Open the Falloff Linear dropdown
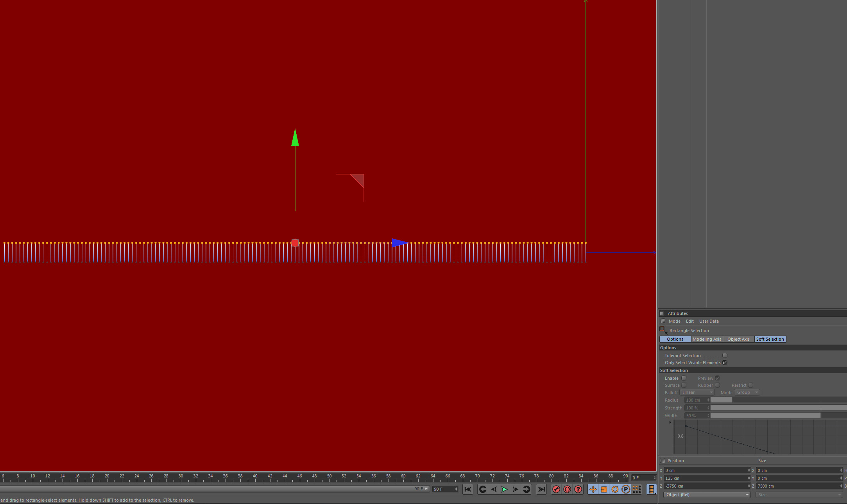Viewport: 847px width, 504px height. click(697, 392)
